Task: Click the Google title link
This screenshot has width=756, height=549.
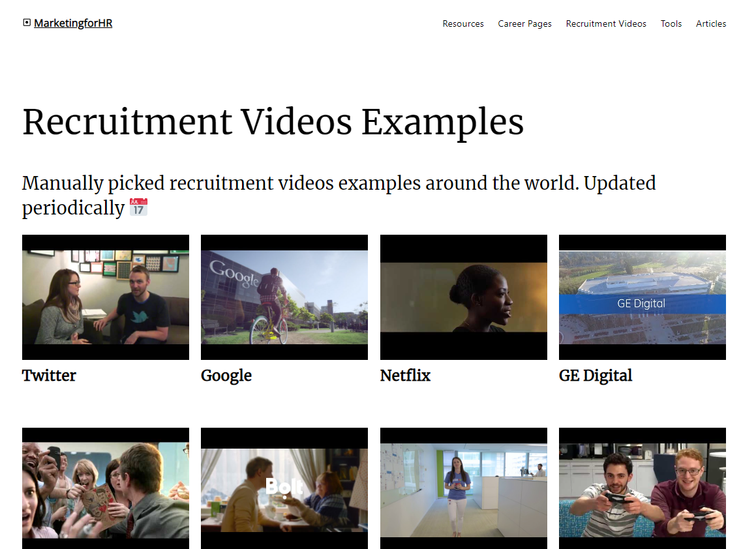Action: pos(226,376)
